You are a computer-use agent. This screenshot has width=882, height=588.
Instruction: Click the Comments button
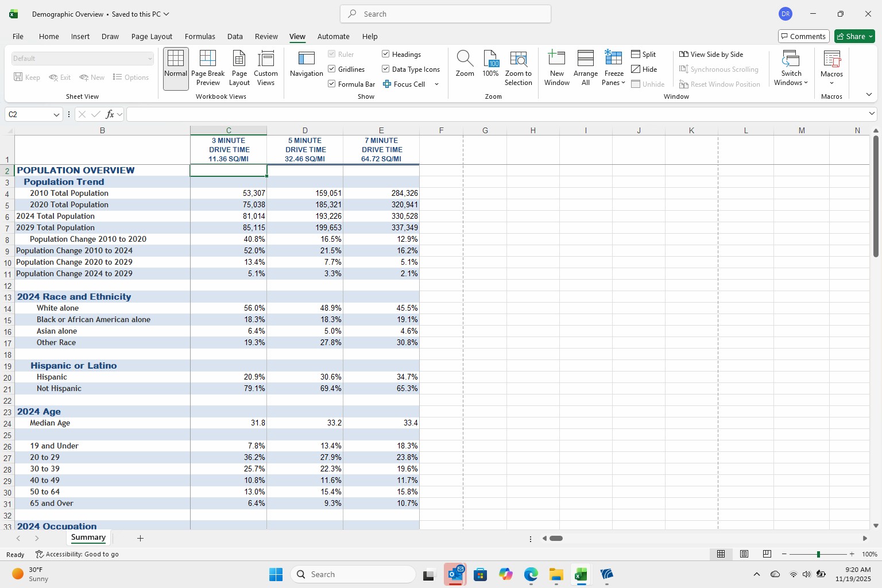pos(803,37)
